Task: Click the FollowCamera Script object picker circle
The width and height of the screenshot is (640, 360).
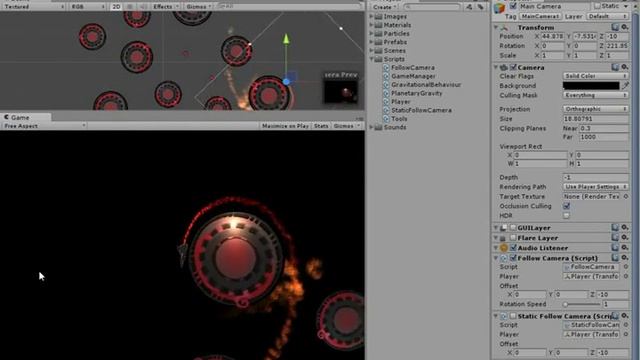Action: (626, 267)
